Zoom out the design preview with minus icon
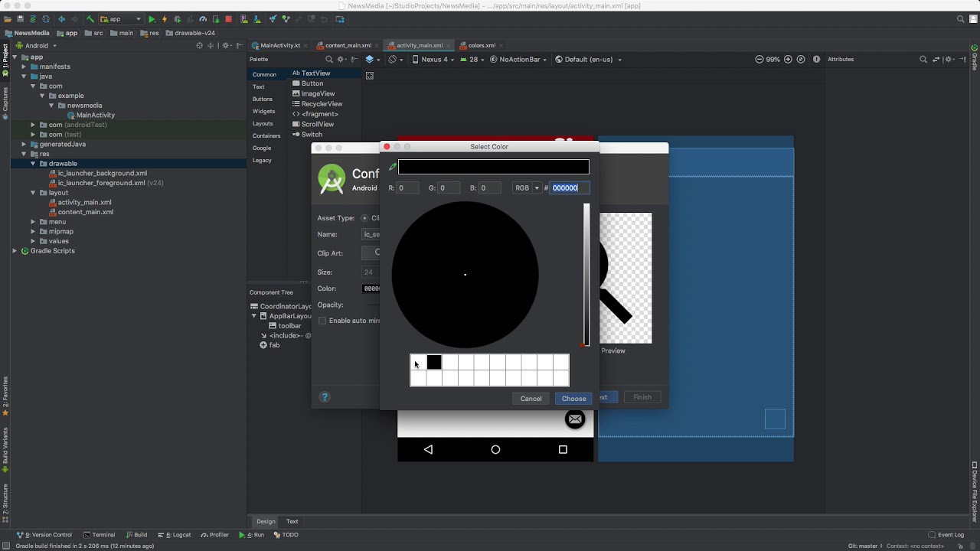Image resolution: width=980 pixels, height=551 pixels. pyautogui.click(x=759, y=59)
